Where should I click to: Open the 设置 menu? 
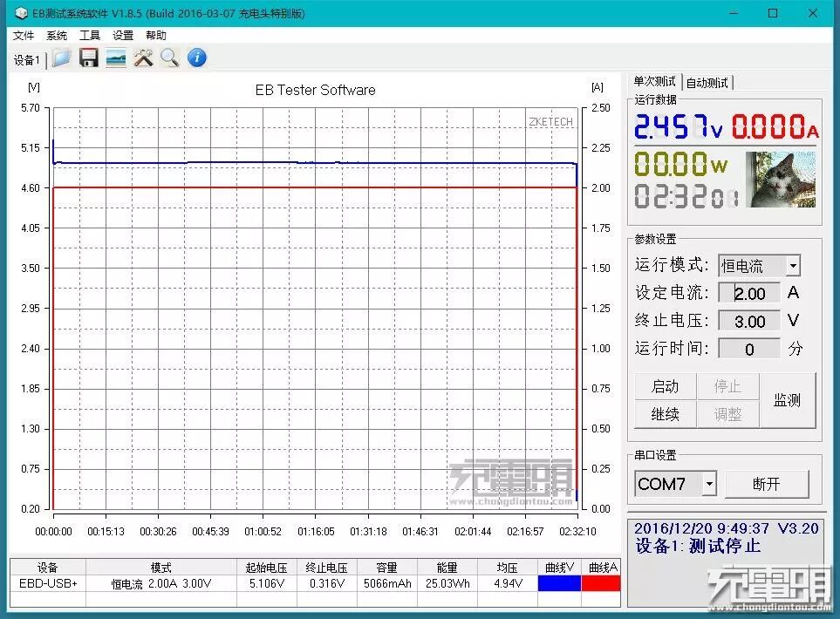pos(123,36)
